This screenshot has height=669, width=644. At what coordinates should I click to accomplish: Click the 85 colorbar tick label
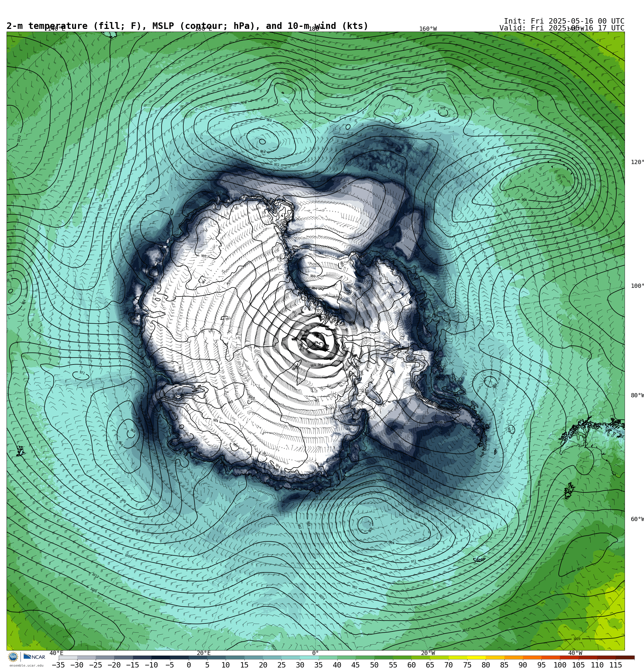504,665
